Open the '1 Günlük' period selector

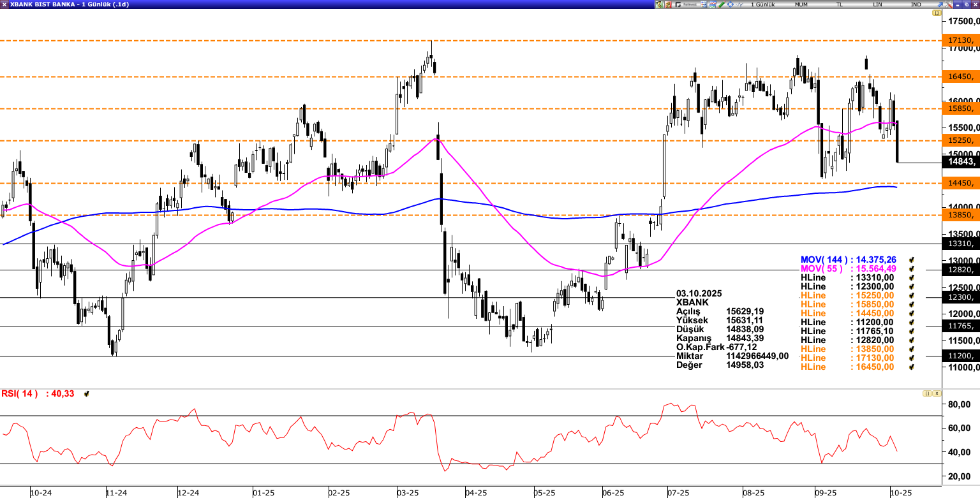point(762,4)
